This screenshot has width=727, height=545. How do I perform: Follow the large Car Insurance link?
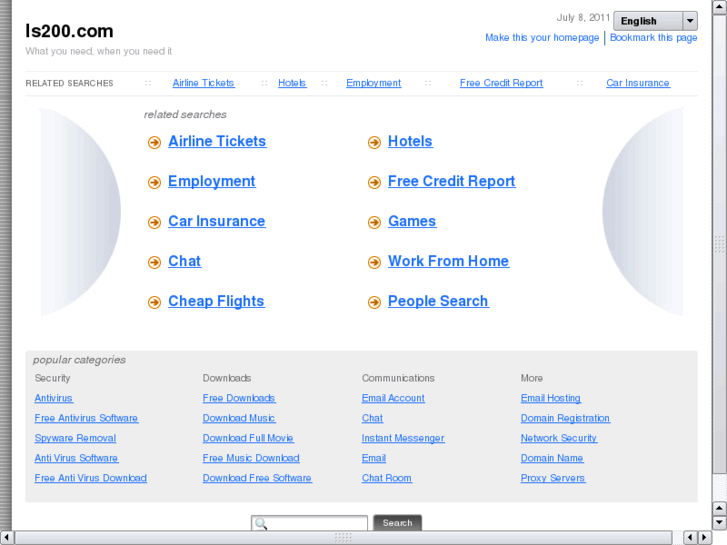[217, 221]
